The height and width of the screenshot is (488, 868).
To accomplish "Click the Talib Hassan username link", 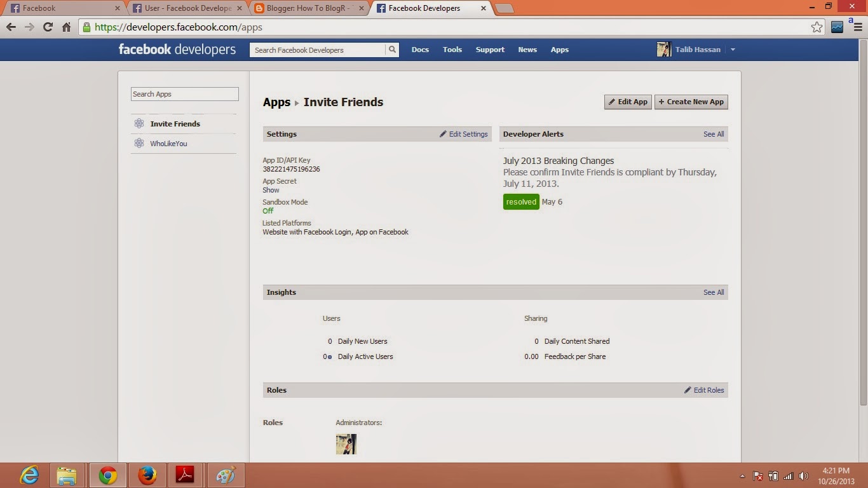I will coord(698,50).
